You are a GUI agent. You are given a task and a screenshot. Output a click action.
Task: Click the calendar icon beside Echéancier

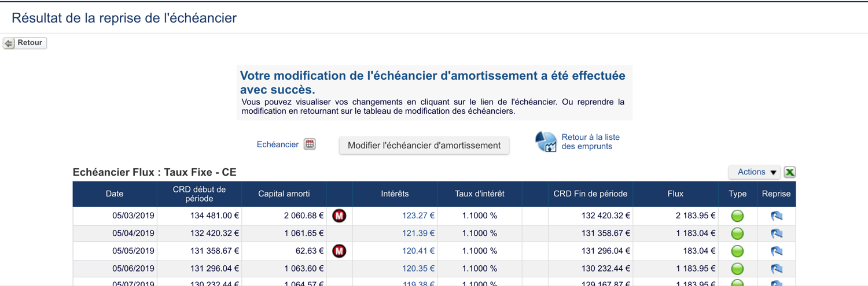click(310, 144)
